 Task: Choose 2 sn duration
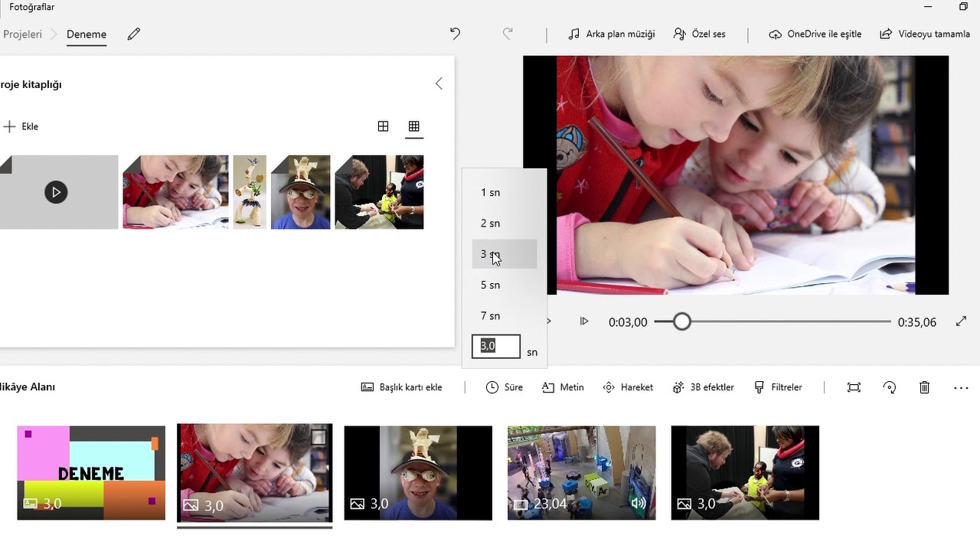(x=505, y=223)
